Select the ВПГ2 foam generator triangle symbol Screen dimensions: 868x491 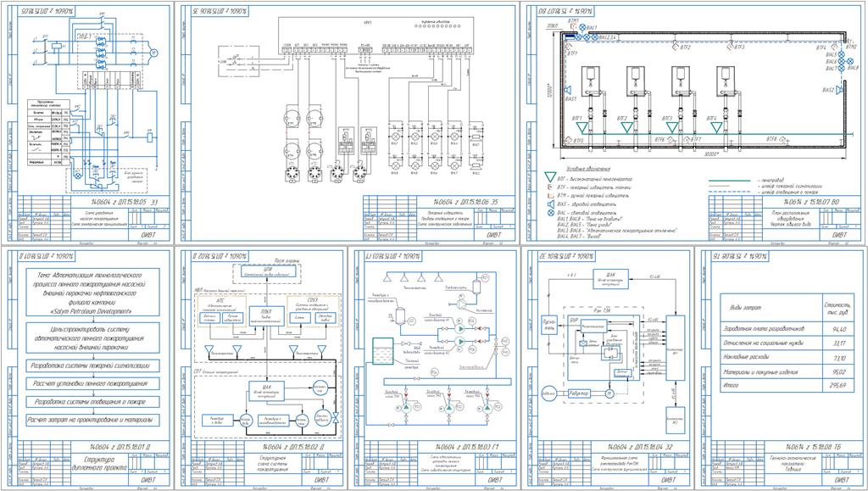(626, 128)
